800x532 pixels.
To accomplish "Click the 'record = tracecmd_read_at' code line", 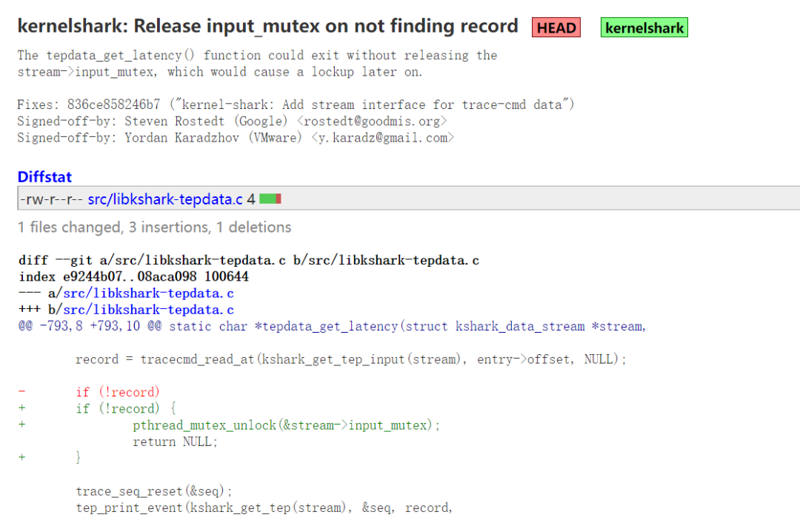I will pos(351,359).
